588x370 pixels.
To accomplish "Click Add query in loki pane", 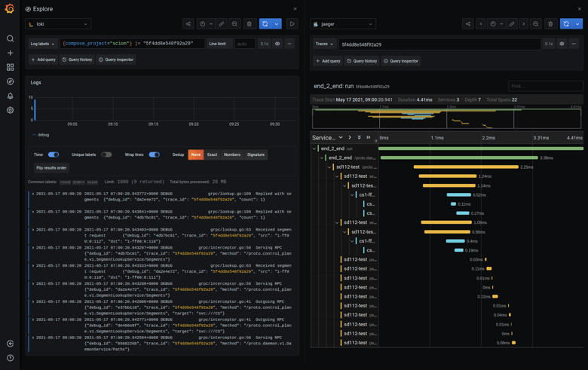I will tap(44, 60).
